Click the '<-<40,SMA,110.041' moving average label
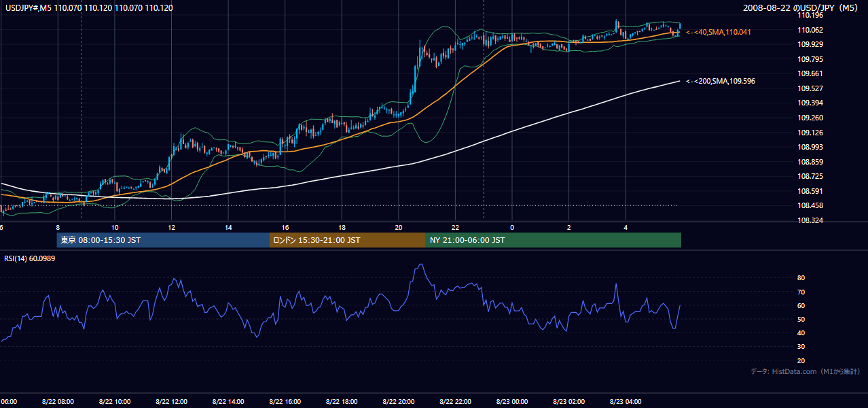This screenshot has width=868, height=408. (x=719, y=32)
